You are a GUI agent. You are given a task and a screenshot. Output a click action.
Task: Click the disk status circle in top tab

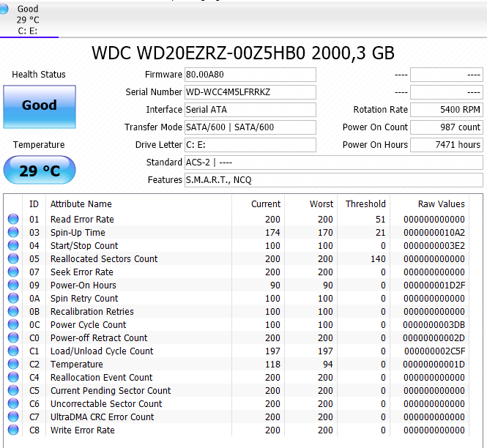pos(4,9)
